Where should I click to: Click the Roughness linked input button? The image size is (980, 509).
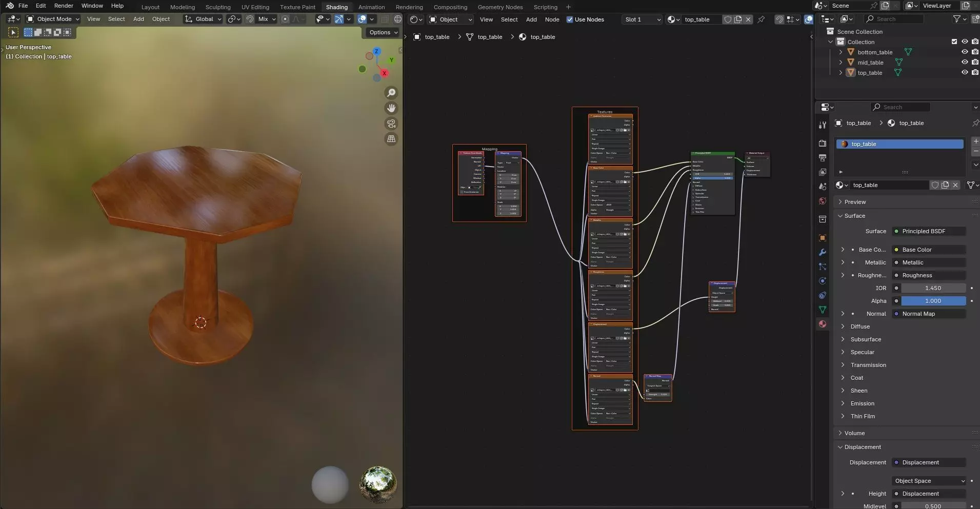click(929, 275)
